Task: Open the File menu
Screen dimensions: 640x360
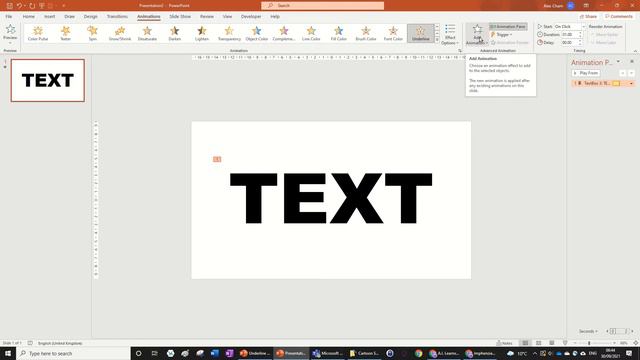Action: [x=9, y=16]
